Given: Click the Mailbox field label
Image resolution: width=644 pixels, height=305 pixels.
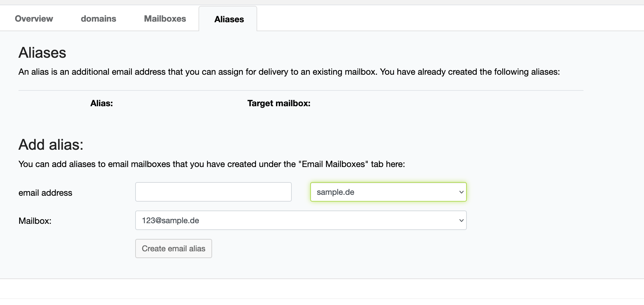Looking at the screenshot, I should (x=35, y=221).
